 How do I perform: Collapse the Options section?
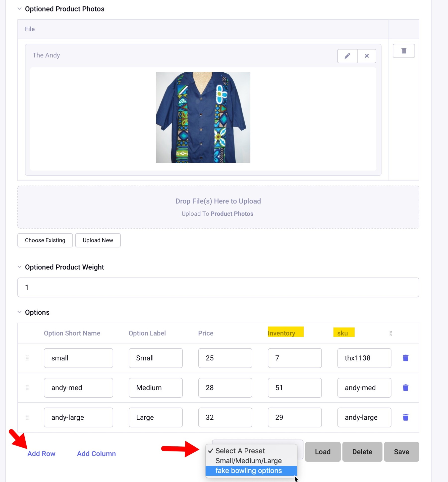(x=19, y=312)
